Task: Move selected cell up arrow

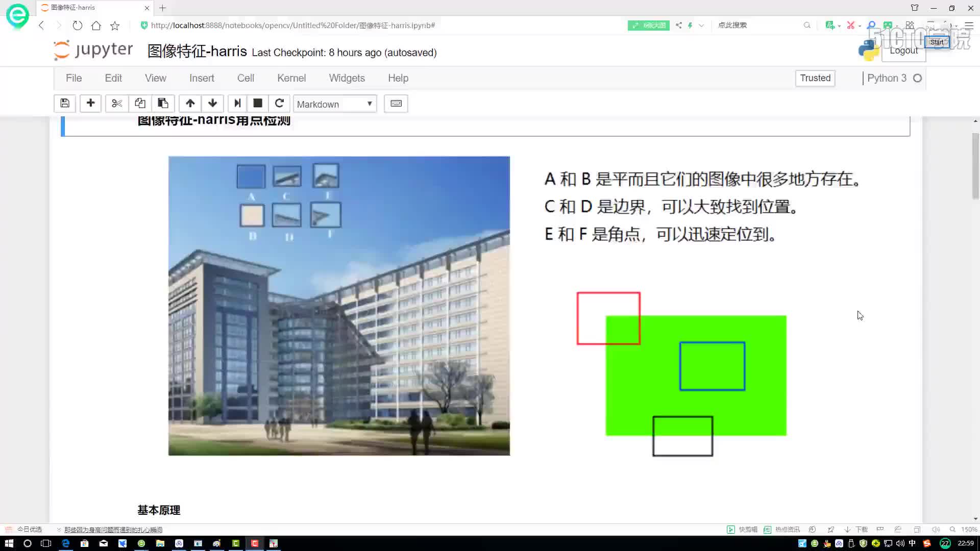Action: click(190, 104)
